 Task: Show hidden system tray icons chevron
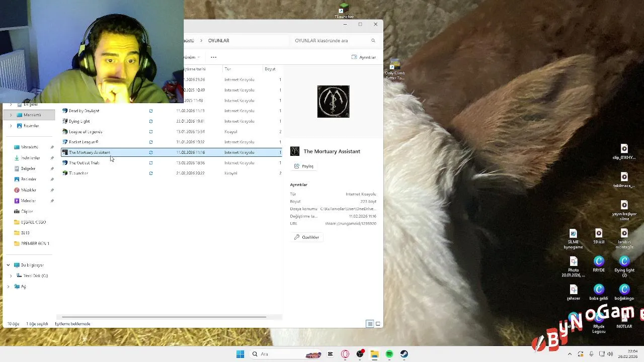(x=570, y=354)
